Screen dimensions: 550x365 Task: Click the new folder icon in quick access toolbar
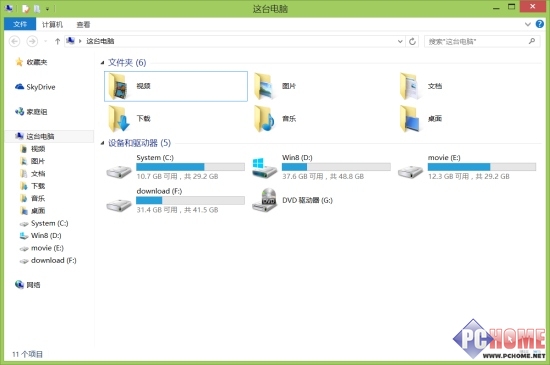[36, 8]
